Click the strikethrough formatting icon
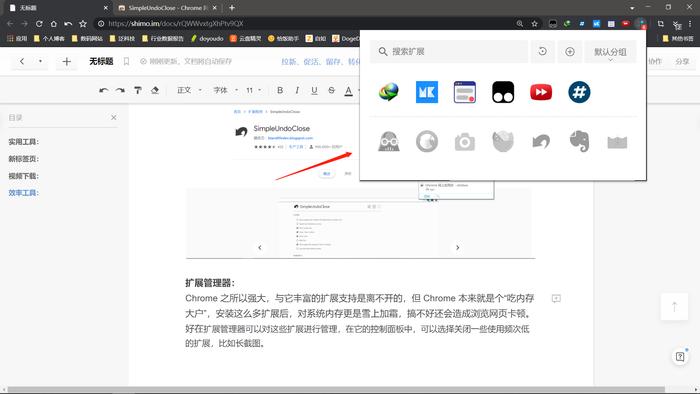Viewport: 700px width, 394px height. point(331,90)
